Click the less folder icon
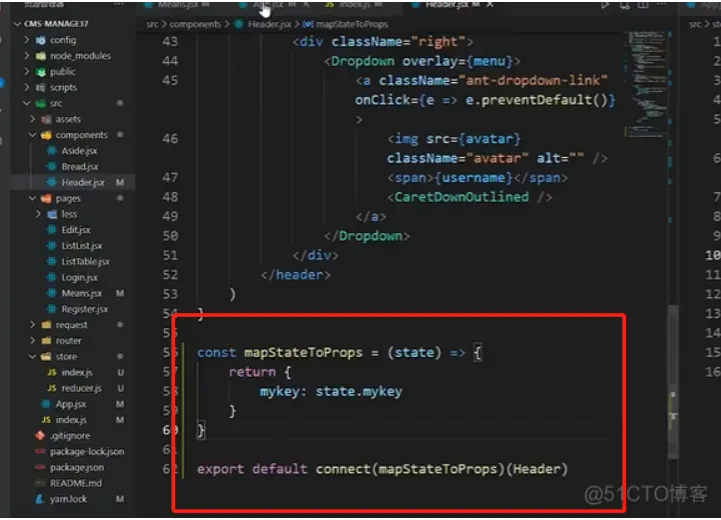 tap(52, 214)
